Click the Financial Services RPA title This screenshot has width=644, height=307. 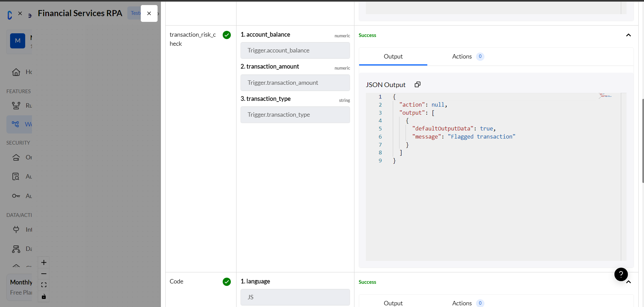point(80,13)
